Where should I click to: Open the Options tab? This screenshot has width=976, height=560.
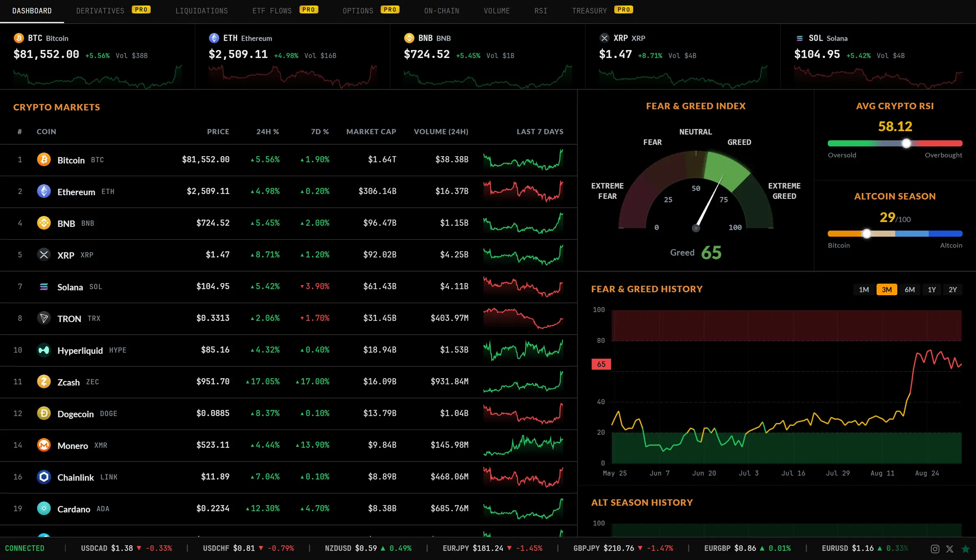pos(358,11)
